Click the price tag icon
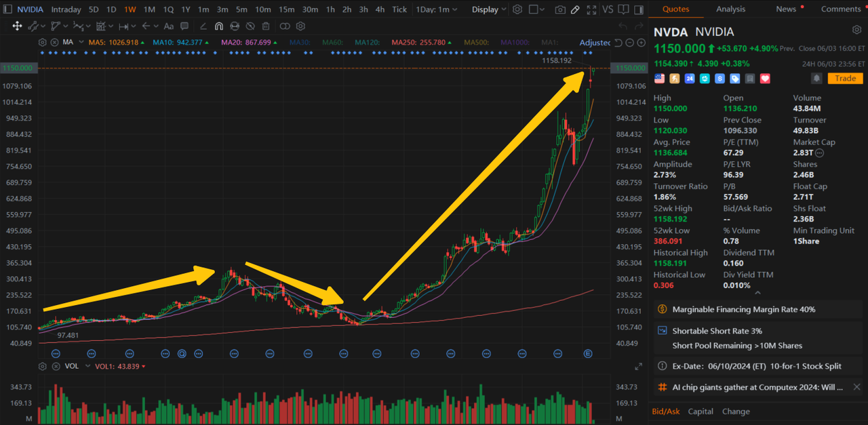The height and width of the screenshot is (425, 868). point(735,79)
